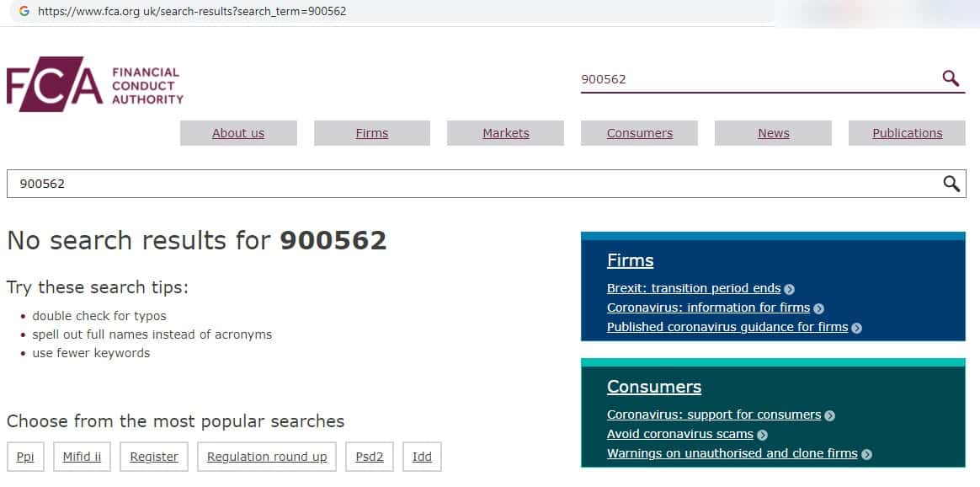Viewport: 980px width, 487px height.
Task: Open the About us menu
Action: pyautogui.click(x=238, y=133)
